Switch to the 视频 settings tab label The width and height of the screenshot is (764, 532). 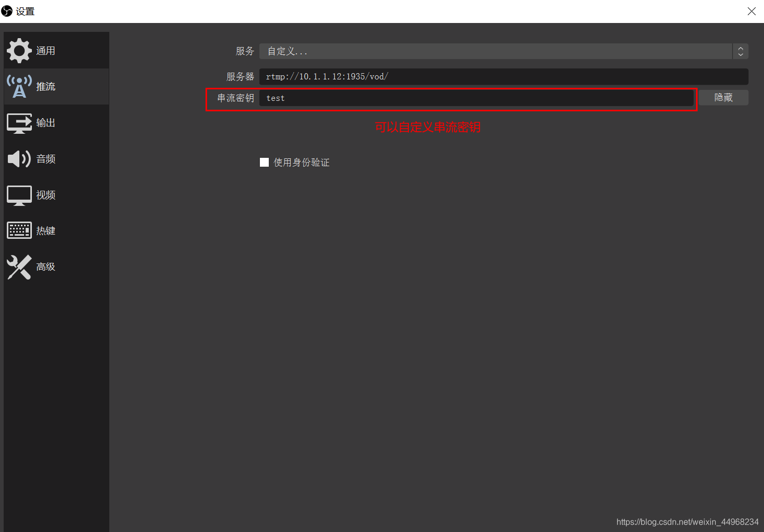coord(45,195)
